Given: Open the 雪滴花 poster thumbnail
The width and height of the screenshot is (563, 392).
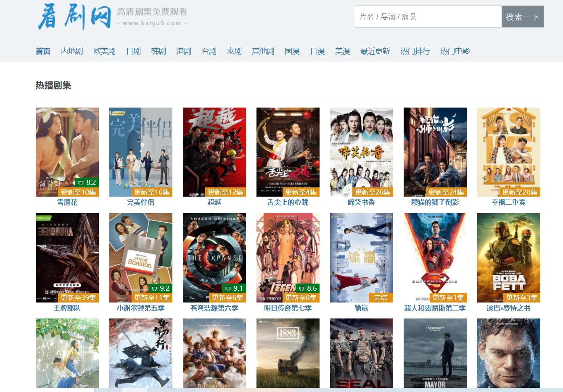Looking at the screenshot, I should click(x=67, y=152).
